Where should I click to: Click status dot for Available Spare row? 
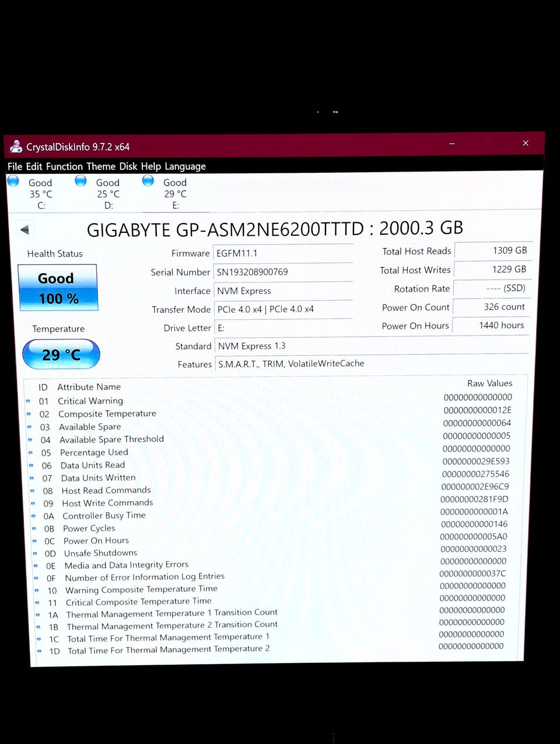(29, 427)
